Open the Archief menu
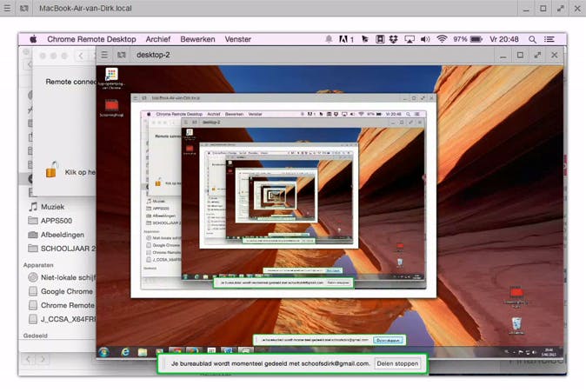The image size is (586, 392). click(x=157, y=39)
